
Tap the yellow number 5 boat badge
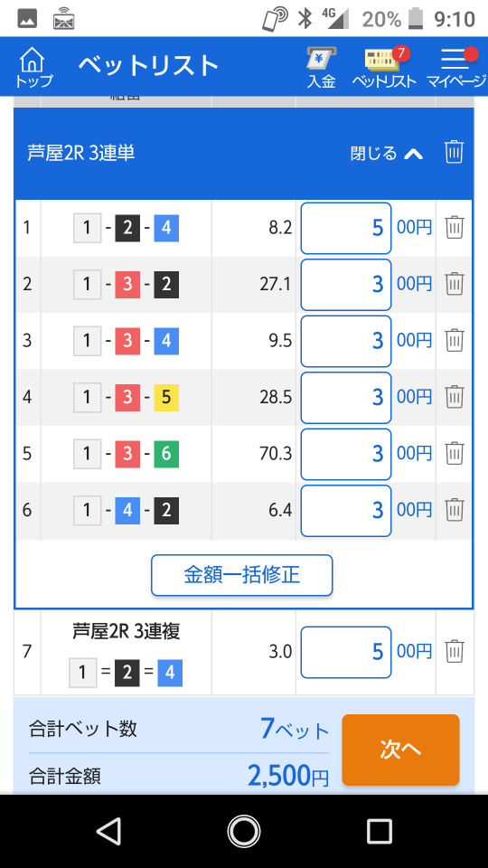pos(166,398)
